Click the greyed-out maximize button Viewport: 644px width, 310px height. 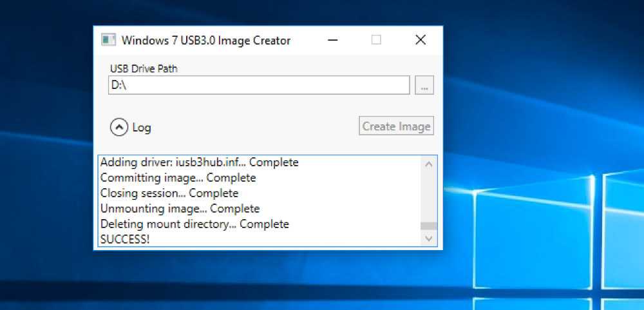pyautogui.click(x=376, y=40)
